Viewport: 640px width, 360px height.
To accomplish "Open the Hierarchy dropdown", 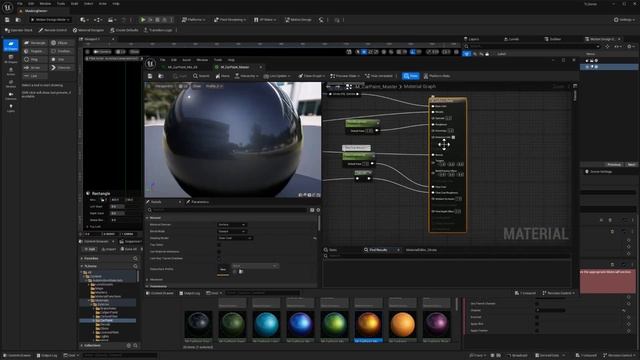I will tap(246, 76).
